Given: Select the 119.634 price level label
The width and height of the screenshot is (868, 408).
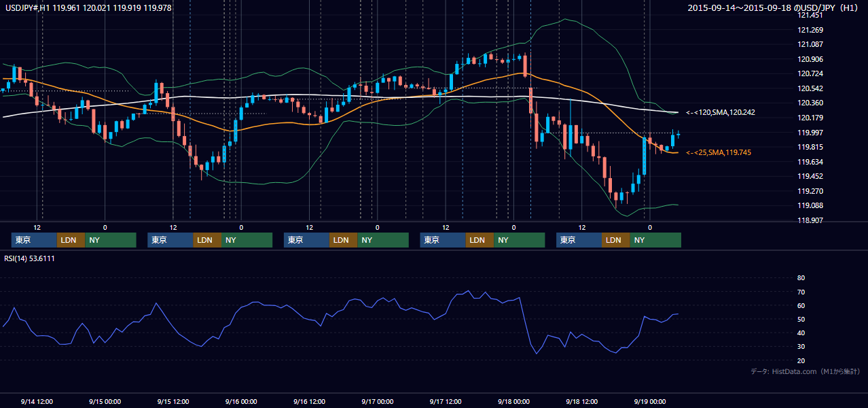Looking at the screenshot, I should click(x=810, y=162).
